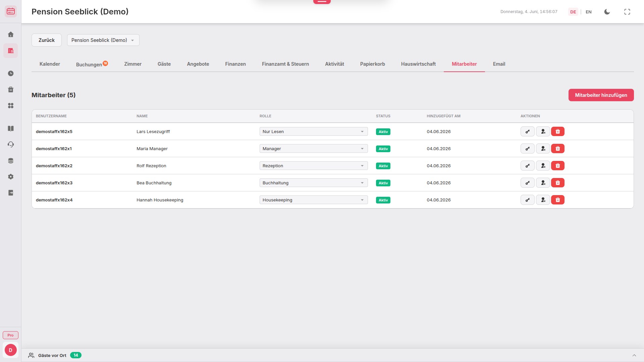Switch the language to EN
This screenshot has width=644, height=362.
click(588, 12)
